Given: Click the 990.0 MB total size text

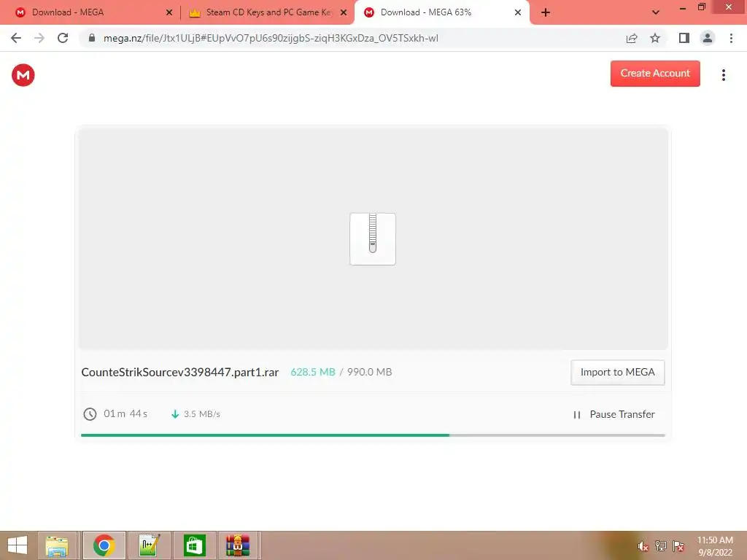Looking at the screenshot, I should (369, 372).
